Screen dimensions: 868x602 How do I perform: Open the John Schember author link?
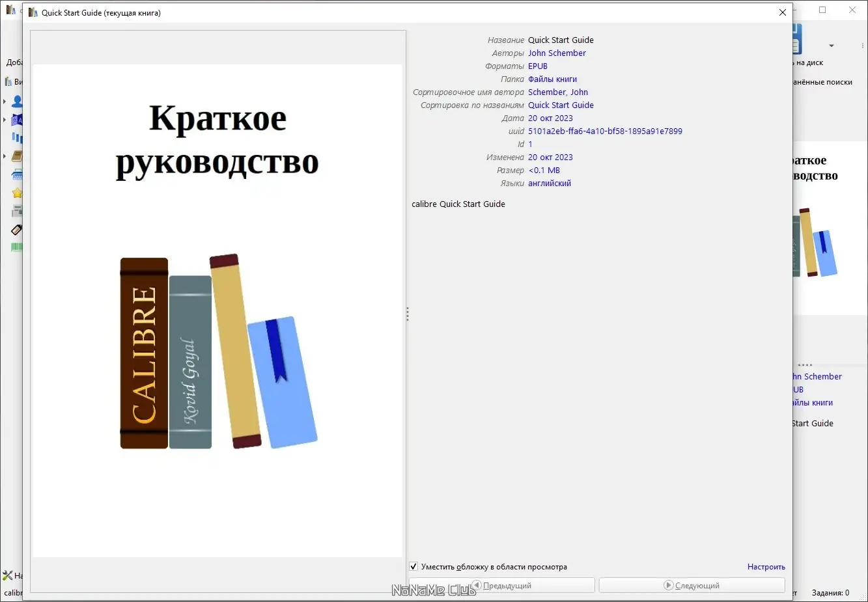pos(557,53)
